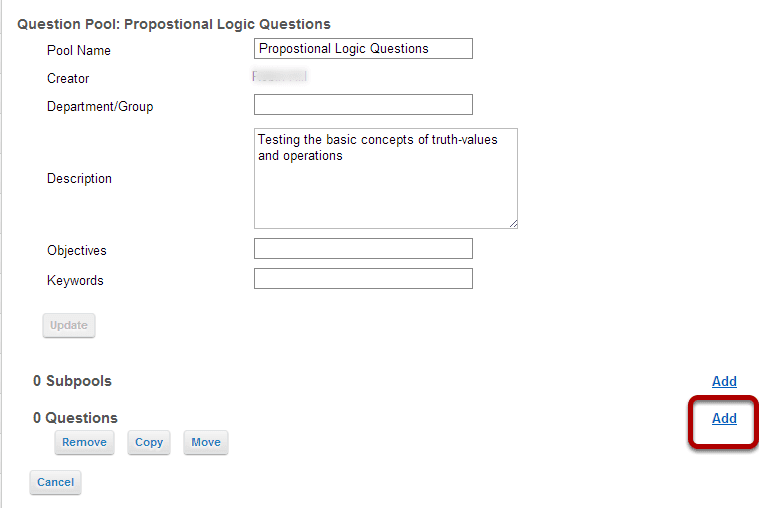759x508 pixels.
Task: Click the Question Pool title heading
Action: click(174, 23)
